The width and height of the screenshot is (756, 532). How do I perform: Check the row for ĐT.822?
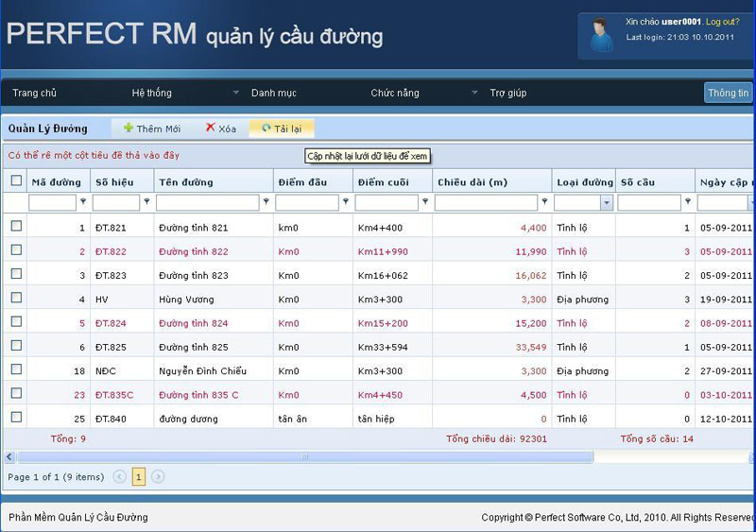pyautogui.click(x=16, y=249)
